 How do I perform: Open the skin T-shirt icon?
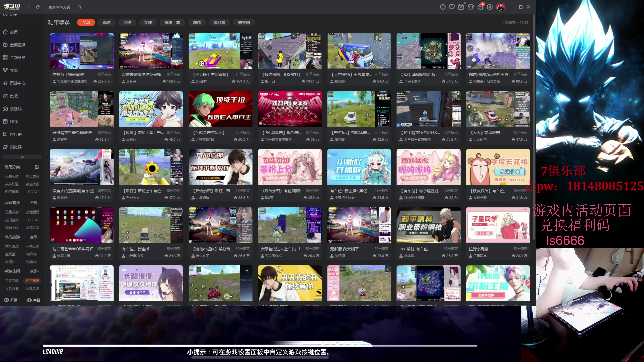[x=471, y=7]
